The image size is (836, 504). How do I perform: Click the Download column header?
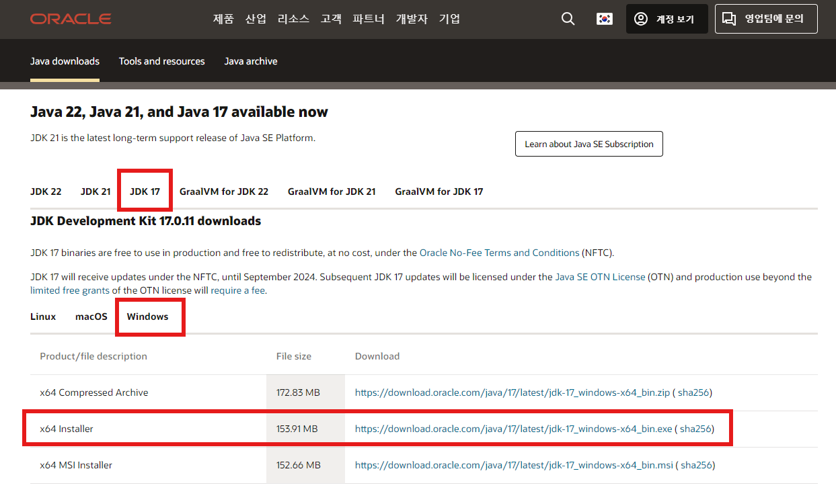click(x=377, y=356)
